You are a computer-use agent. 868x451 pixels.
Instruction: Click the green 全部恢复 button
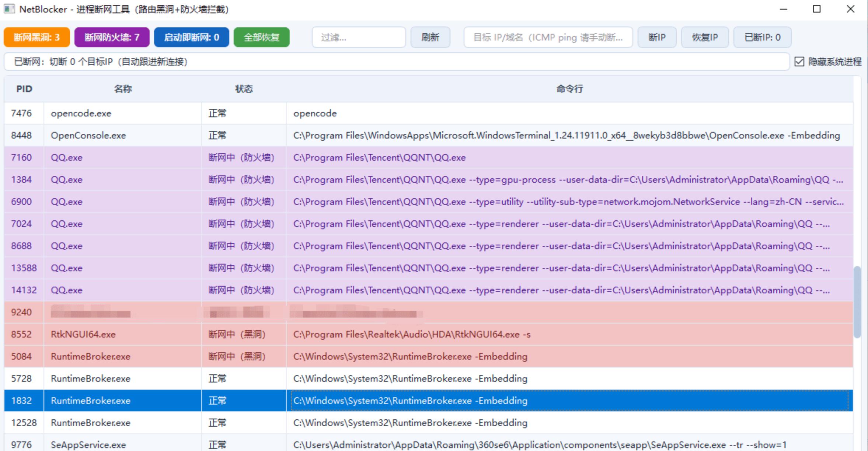click(262, 37)
